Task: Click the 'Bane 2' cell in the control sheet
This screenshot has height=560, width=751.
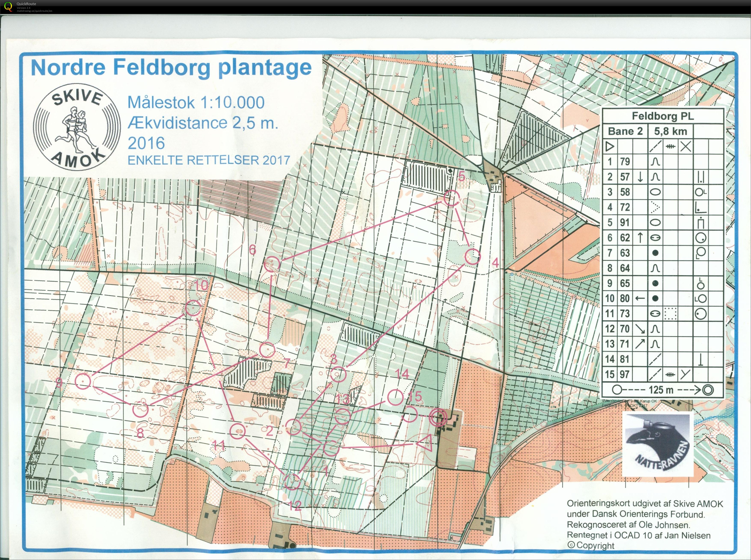Action: pyautogui.click(x=625, y=131)
